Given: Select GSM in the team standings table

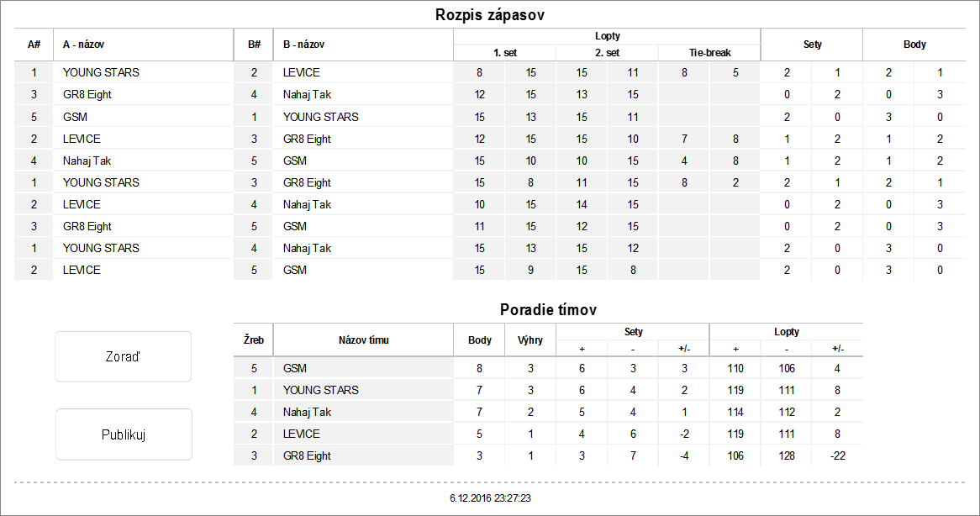Looking at the screenshot, I should click(x=295, y=368).
